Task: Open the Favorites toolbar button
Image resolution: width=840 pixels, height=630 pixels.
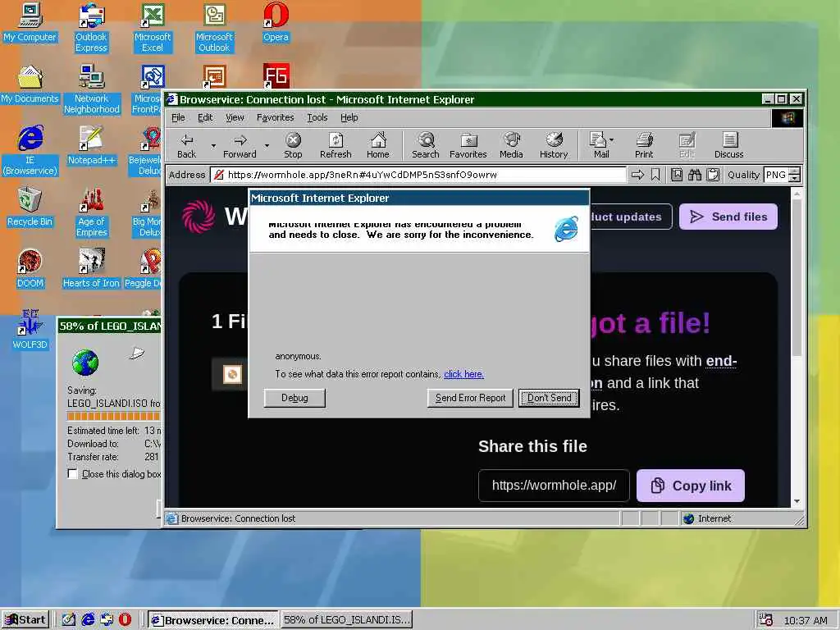Action: tap(468, 146)
